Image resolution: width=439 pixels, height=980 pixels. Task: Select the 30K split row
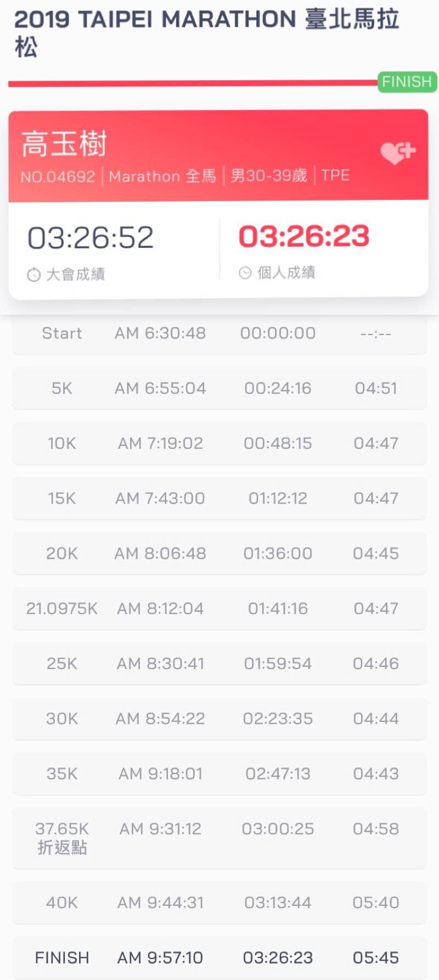[x=219, y=719]
